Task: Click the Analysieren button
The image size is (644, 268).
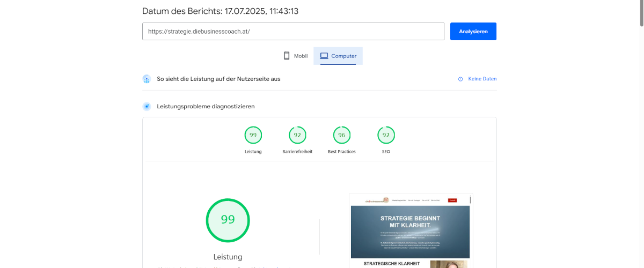Action: point(473,31)
